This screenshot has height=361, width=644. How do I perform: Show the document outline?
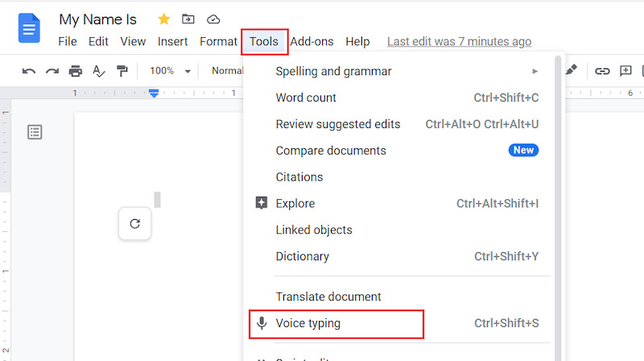[35, 132]
